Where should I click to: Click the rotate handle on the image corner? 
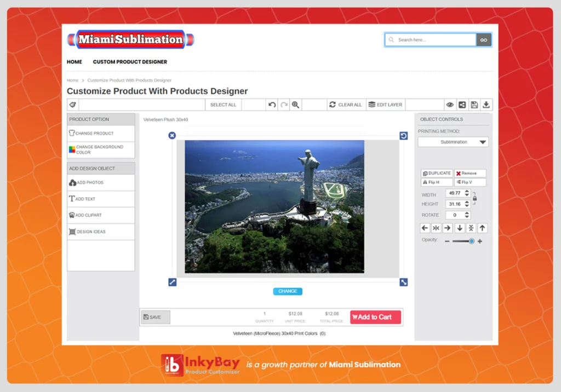pos(404,136)
